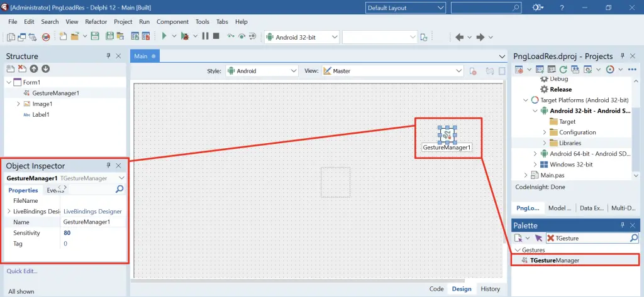Click the Quick Edit link
The height and width of the screenshot is (297, 644).
pyautogui.click(x=22, y=271)
